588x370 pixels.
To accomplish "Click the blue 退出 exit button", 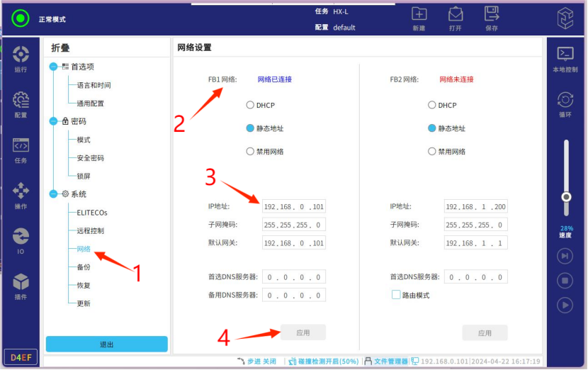I will tap(106, 344).
